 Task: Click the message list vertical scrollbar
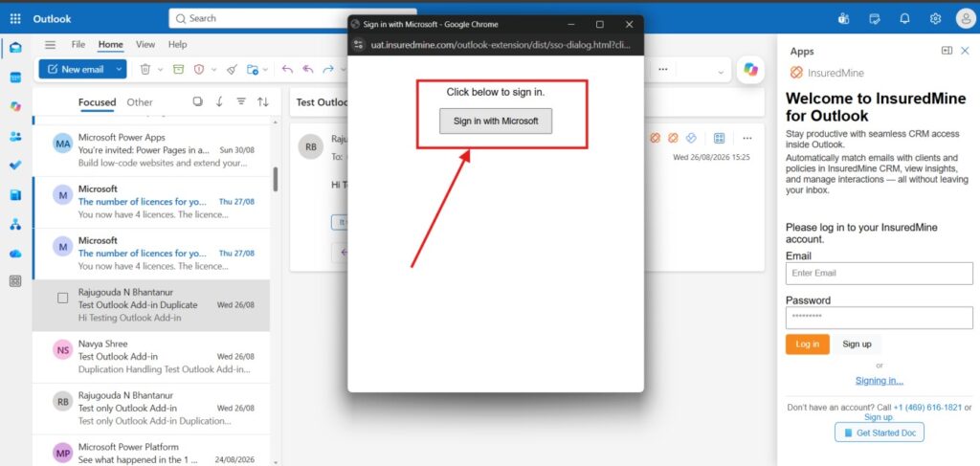(276, 179)
